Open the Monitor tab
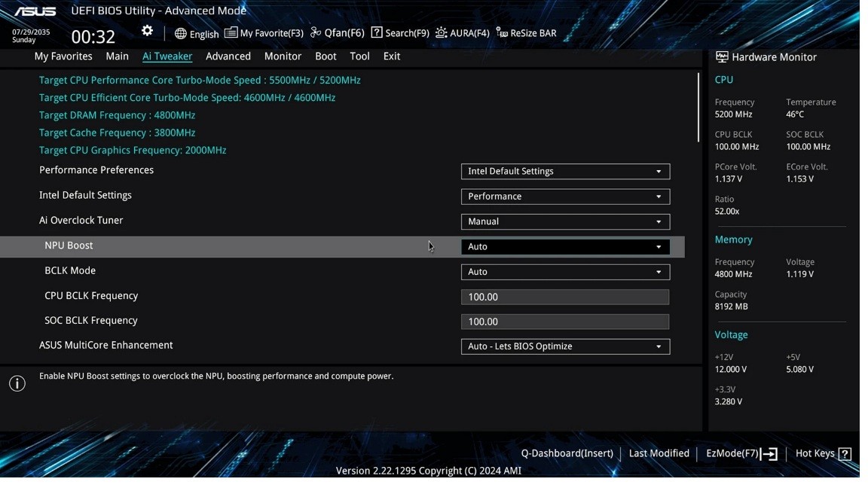Image resolution: width=868 pixels, height=488 pixels. tap(283, 56)
